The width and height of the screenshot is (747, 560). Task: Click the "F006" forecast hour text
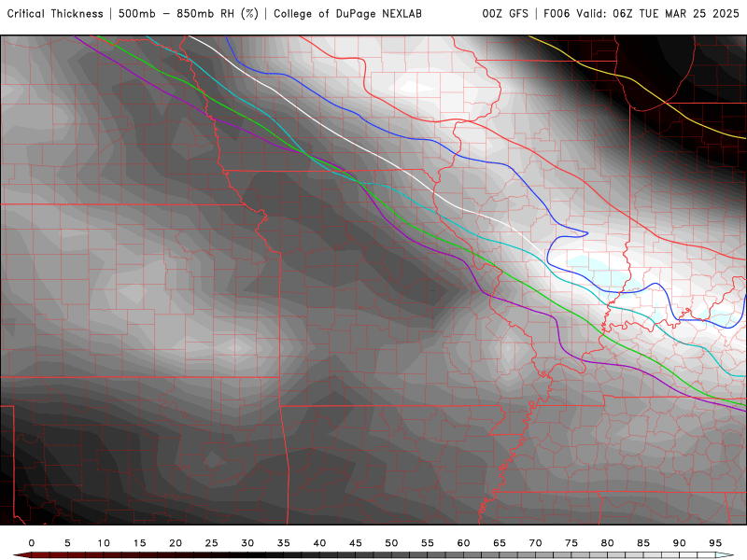(x=557, y=14)
